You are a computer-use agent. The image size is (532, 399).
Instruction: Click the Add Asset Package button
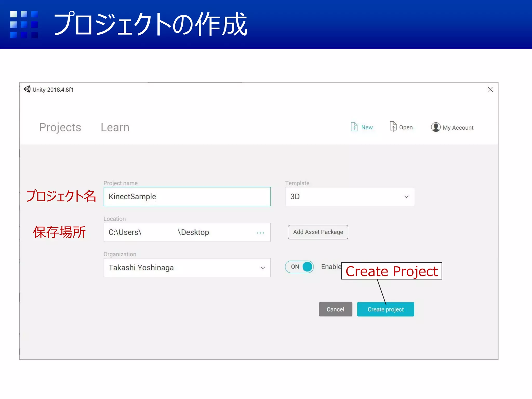[x=318, y=232]
